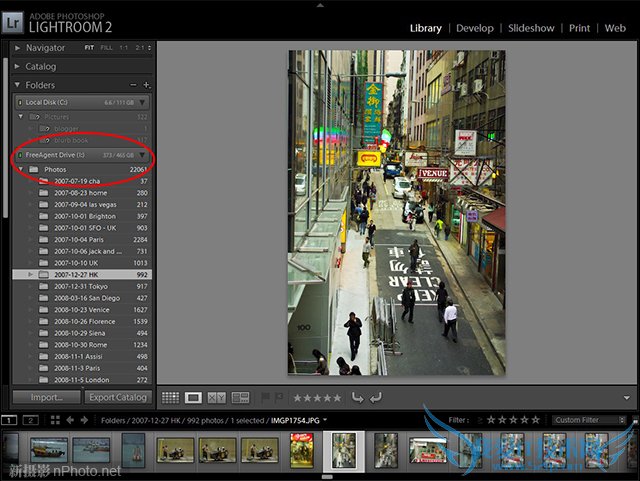Screen dimensions: 640x481
Task: Go back using filmstrip left arrow
Action: coord(71,421)
